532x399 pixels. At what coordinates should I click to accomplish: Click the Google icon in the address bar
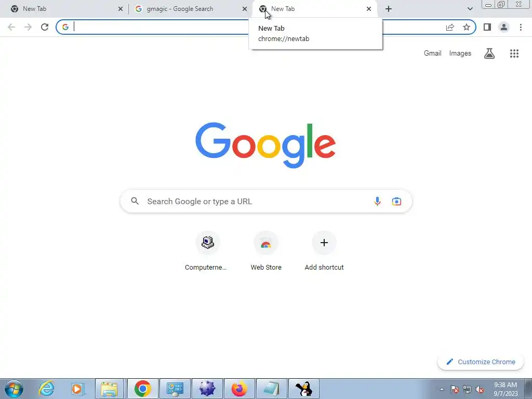(65, 27)
